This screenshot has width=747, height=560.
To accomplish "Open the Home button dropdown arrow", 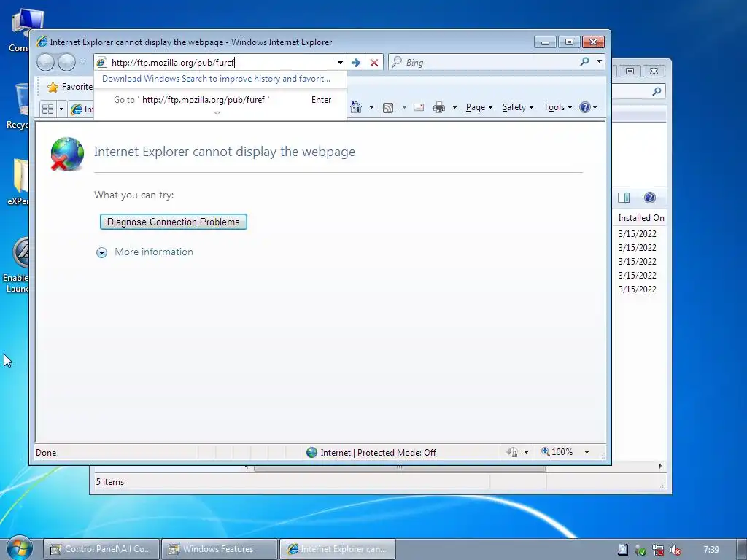I will pos(371,107).
